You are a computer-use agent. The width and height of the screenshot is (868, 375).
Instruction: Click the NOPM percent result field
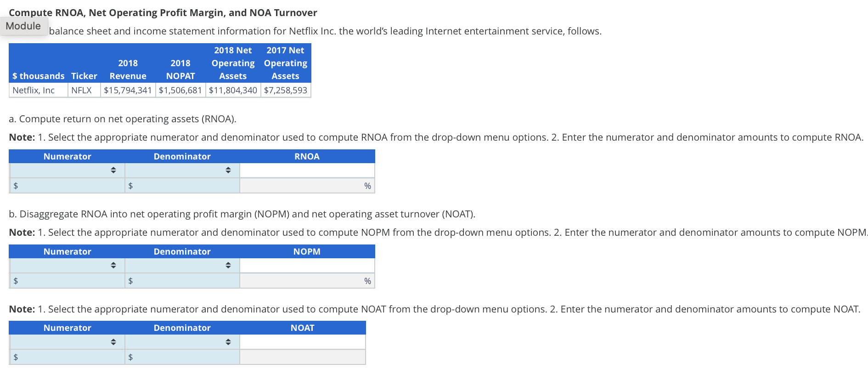pyautogui.click(x=307, y=281)
